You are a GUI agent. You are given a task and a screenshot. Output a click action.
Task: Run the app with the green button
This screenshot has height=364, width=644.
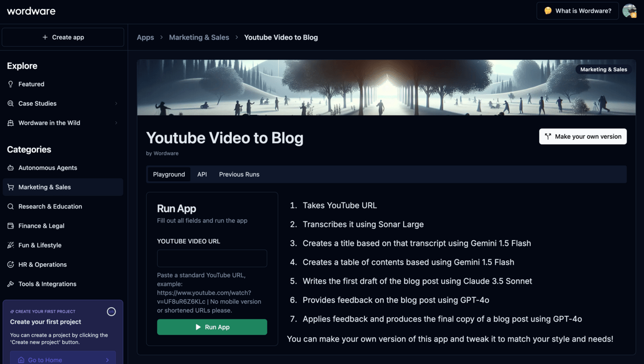click(x=212, y=327)
